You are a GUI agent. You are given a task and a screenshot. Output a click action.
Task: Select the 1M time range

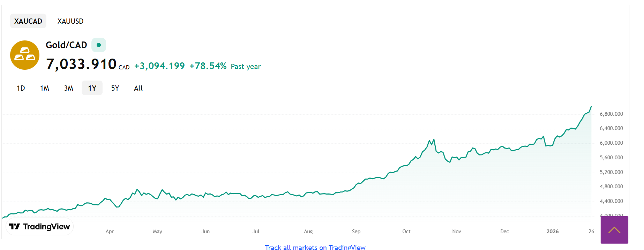pos(45,88)
